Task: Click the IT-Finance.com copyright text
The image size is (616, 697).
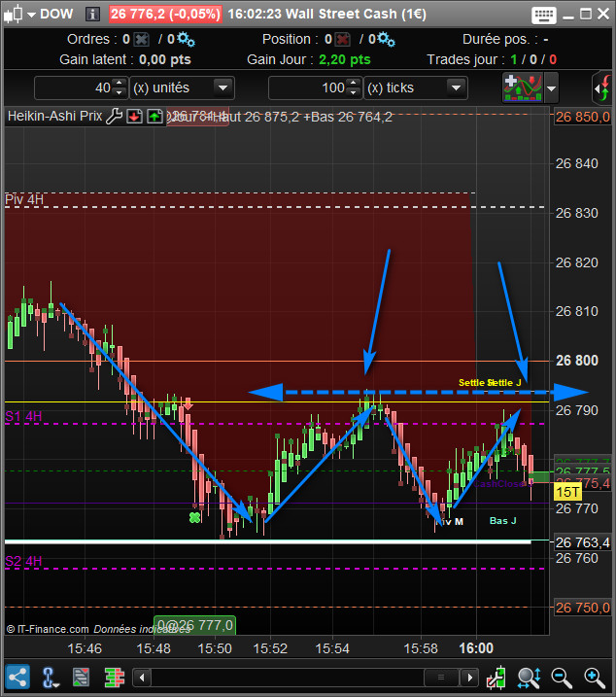Action: click(48, 629)
